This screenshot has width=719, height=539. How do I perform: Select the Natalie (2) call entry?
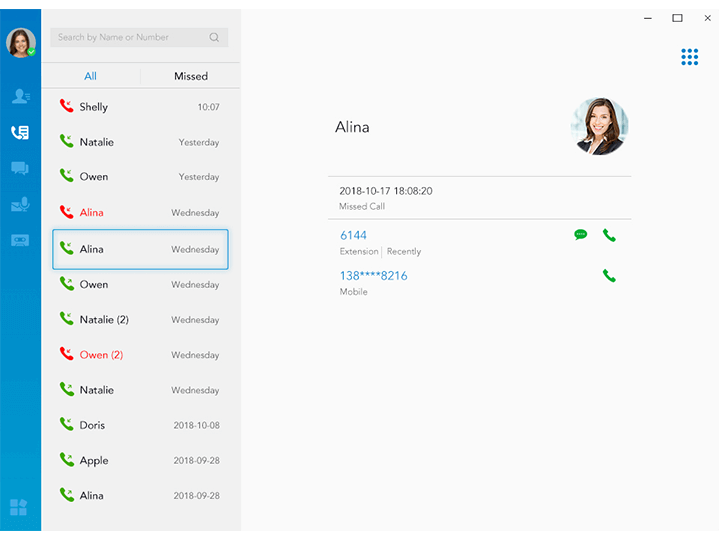(140, 320)
